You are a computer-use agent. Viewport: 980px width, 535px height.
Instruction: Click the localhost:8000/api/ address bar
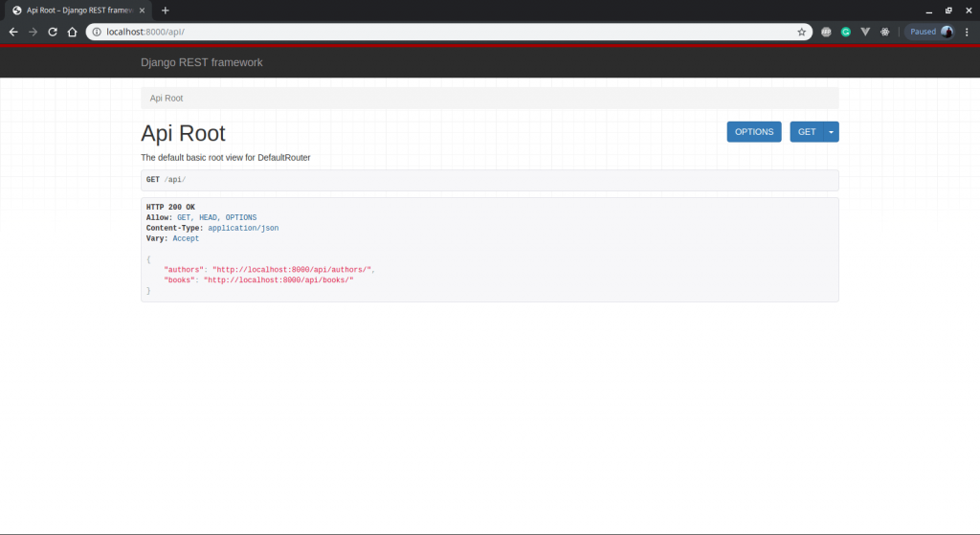pyautogui.click(x=449, y=32)
